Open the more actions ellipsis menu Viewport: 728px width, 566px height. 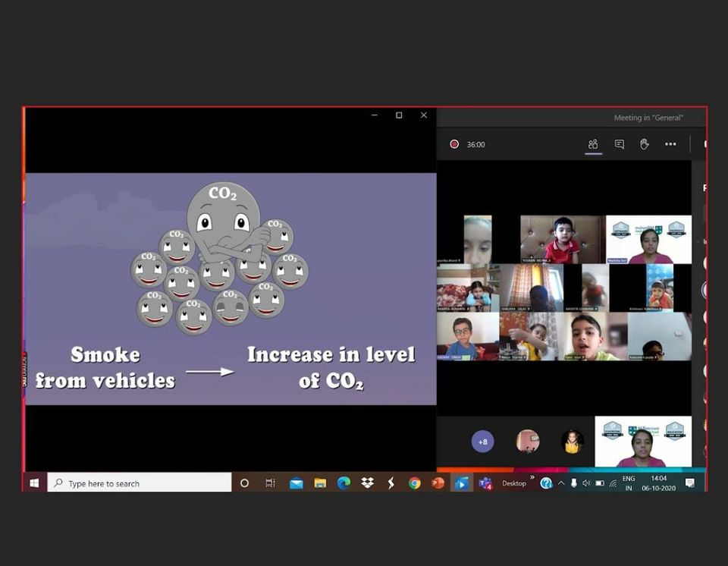point(670,144)
